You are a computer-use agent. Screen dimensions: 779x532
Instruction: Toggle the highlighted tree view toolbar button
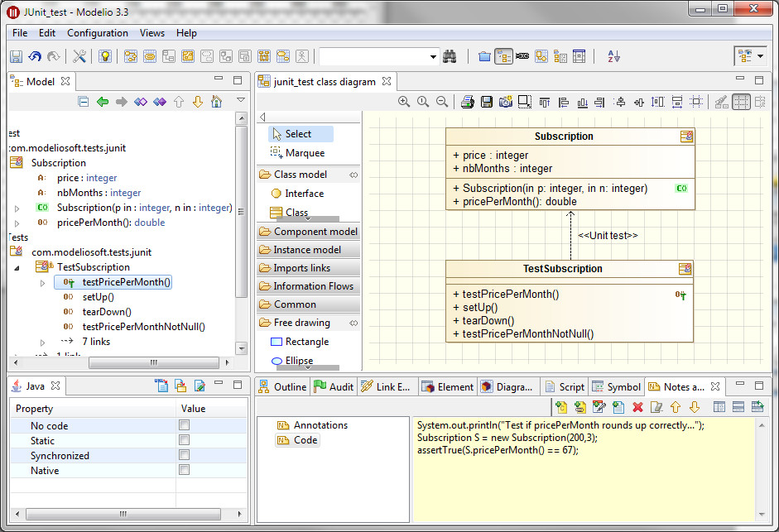click(504, 56)
